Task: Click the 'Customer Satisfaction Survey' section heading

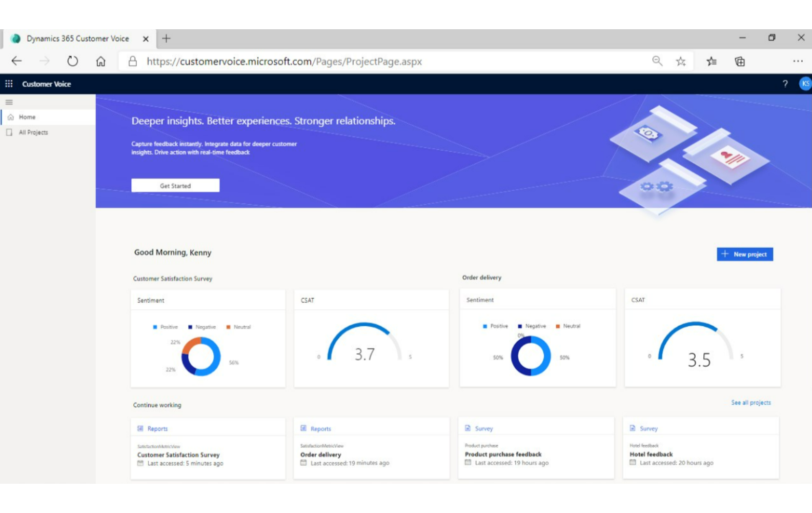Action: tap(173, 279)
